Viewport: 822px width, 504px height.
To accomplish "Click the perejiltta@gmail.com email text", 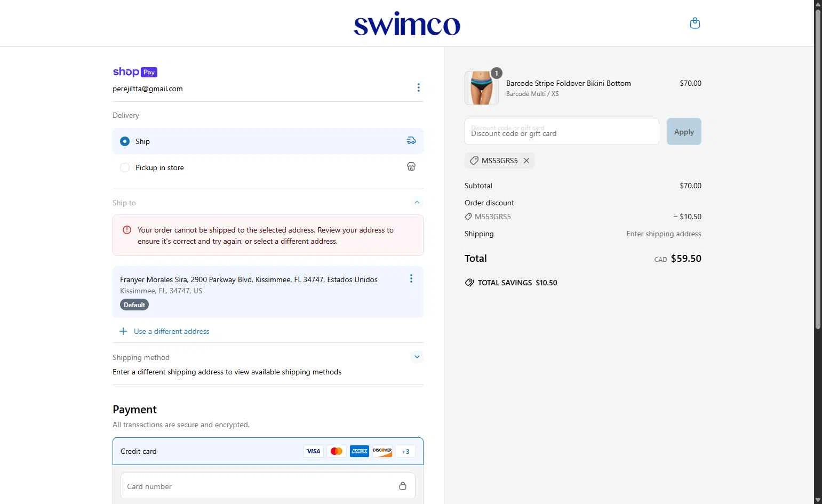I will [148, 89].
